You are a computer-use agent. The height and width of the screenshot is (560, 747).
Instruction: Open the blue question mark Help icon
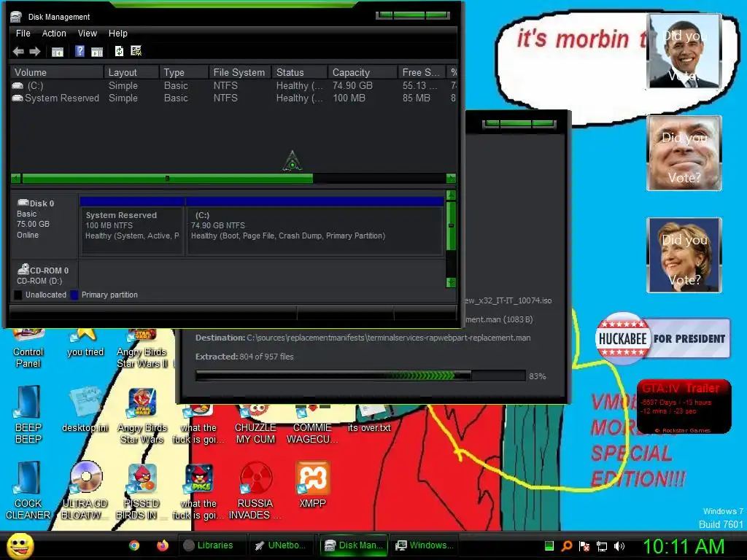pyautogui.click(x=80, y=51)
